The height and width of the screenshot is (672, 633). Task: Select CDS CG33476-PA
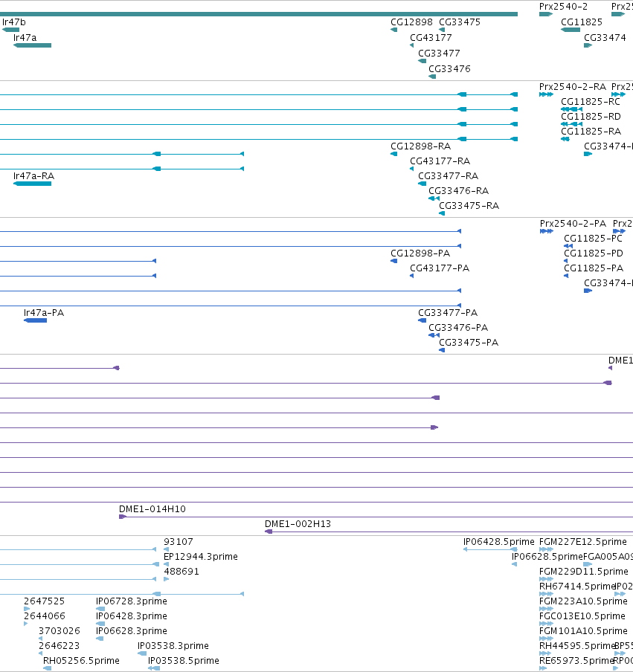(434, 335)
